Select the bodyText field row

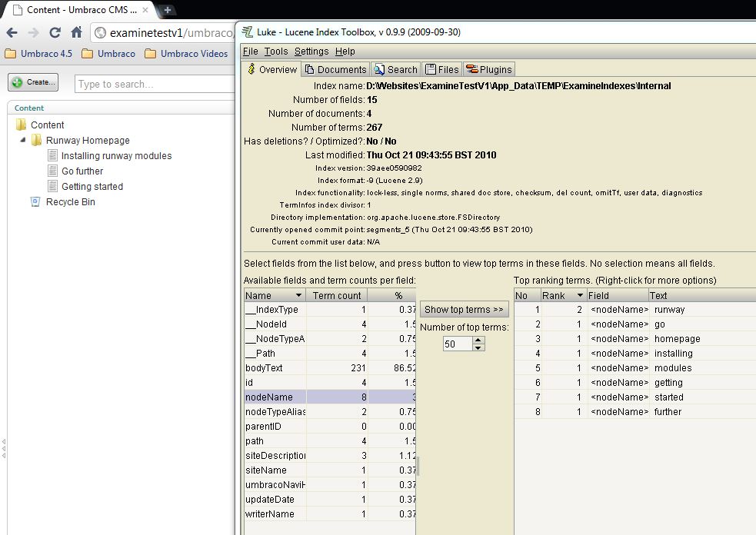pyautogui.click(x=330, y=367)
